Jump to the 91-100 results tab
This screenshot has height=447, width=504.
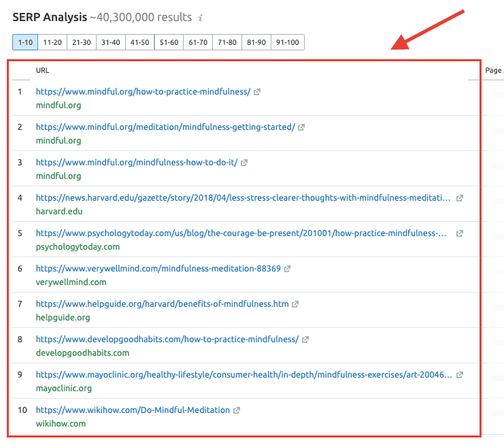(288, 42)
